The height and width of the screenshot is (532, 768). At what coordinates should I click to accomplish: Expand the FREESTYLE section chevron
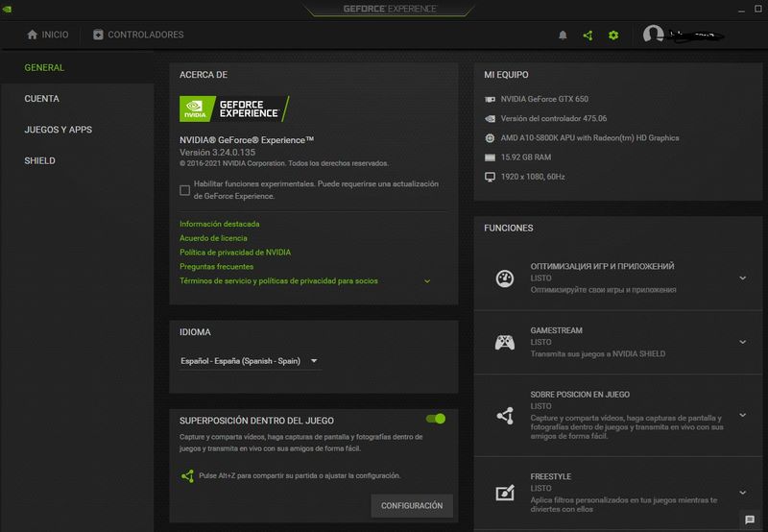[742, 493]
